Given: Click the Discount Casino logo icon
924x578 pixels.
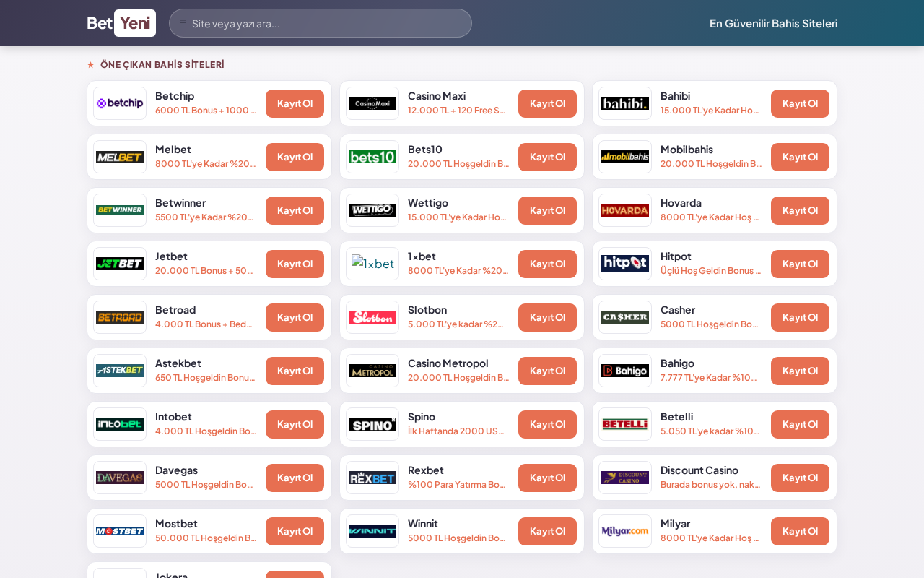Looking at the screenshot, I should 625,478.
